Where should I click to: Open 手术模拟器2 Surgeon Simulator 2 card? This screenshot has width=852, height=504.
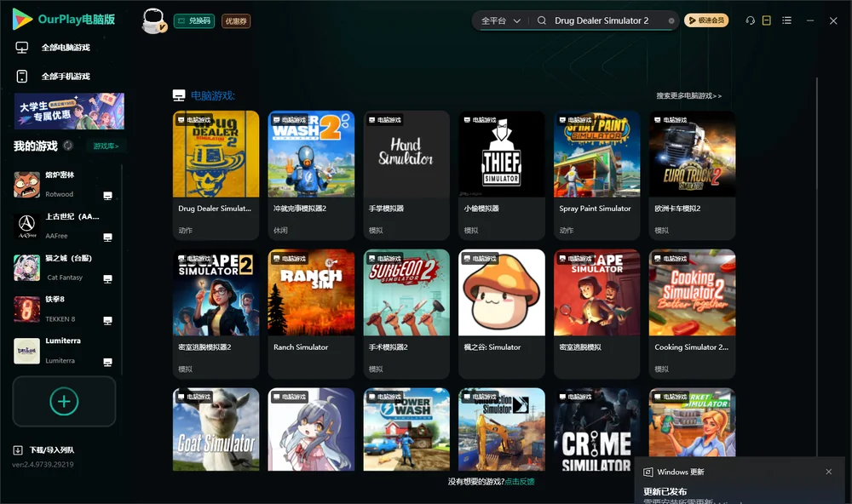(406, 313)
